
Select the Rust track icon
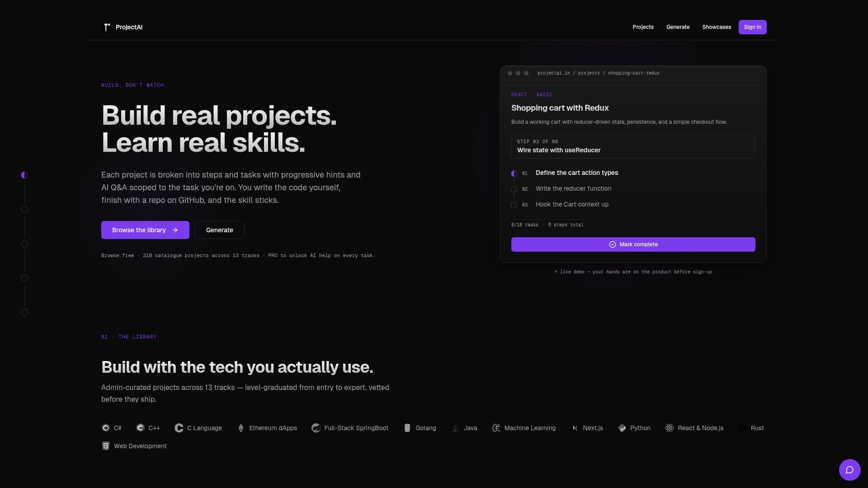point(742,428)
